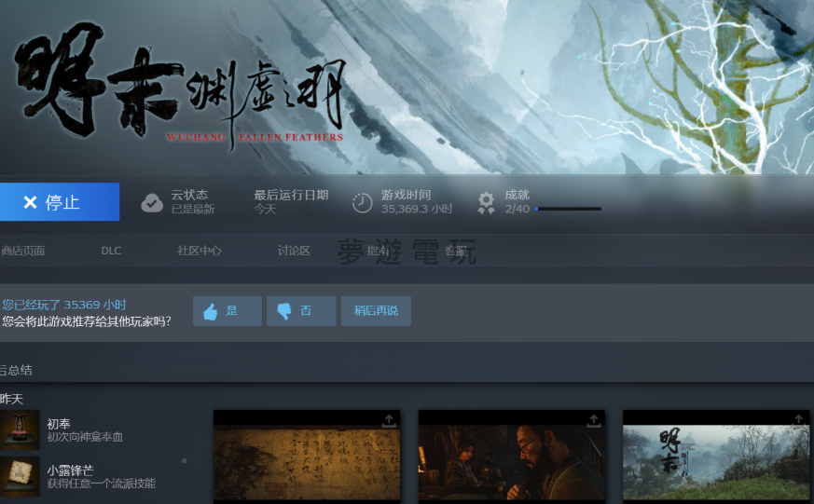Click the 您已经玩了 35369 小时 link

pyautogui.click(x=63, y=305)
